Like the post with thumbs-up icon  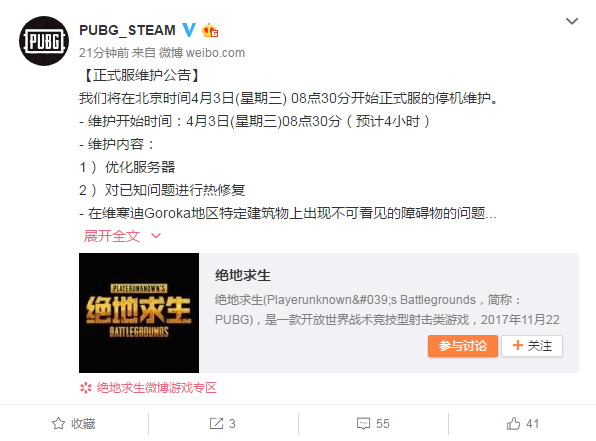(513, 424)
